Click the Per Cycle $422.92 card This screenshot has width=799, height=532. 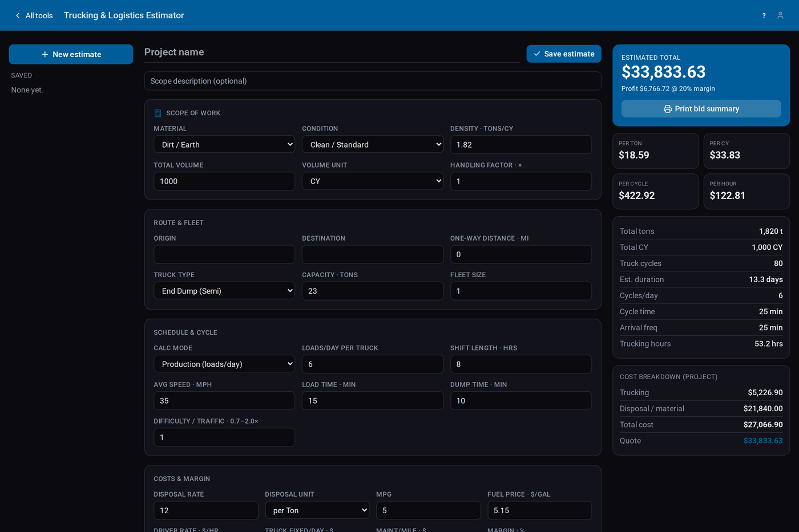click(656, 192)
